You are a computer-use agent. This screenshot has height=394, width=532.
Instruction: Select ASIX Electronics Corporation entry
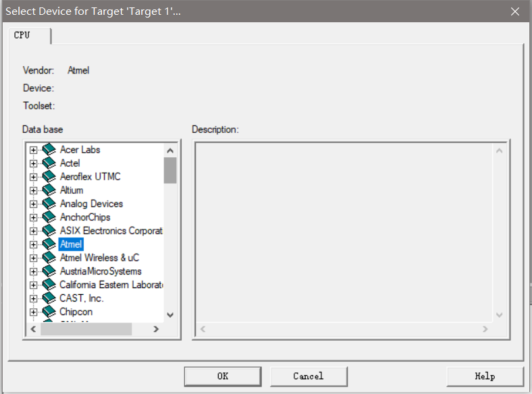click(x=111, y=231)
